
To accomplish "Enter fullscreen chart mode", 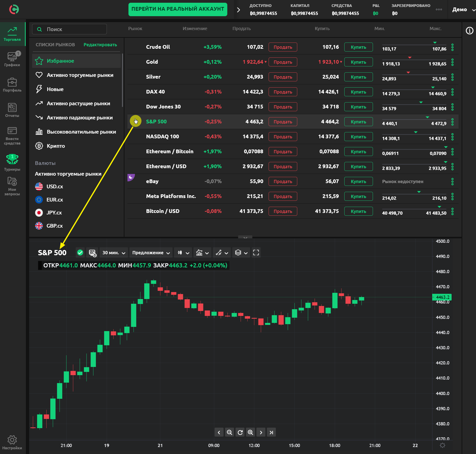I will [x=256, y=253].
